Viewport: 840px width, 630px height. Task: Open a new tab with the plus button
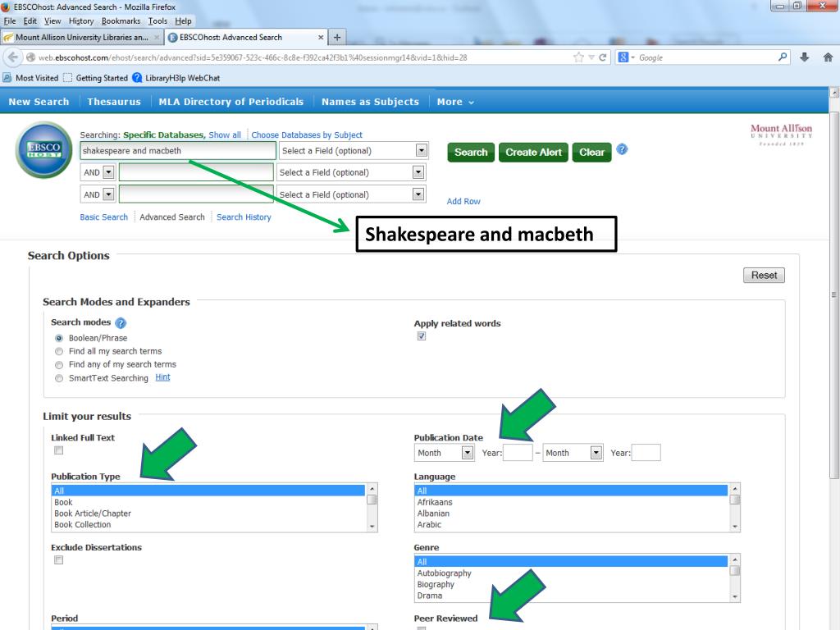click(x=337, y=38)
